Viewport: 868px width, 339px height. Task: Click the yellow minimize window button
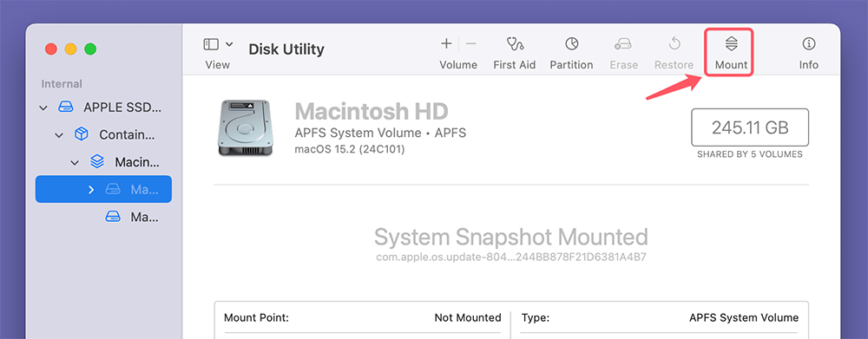[71, 49]
